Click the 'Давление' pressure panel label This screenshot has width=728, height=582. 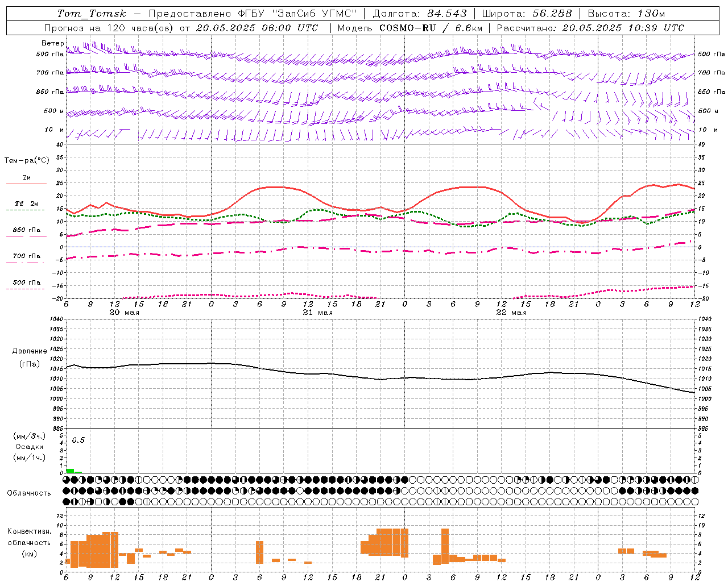click(x=30, y=351)
